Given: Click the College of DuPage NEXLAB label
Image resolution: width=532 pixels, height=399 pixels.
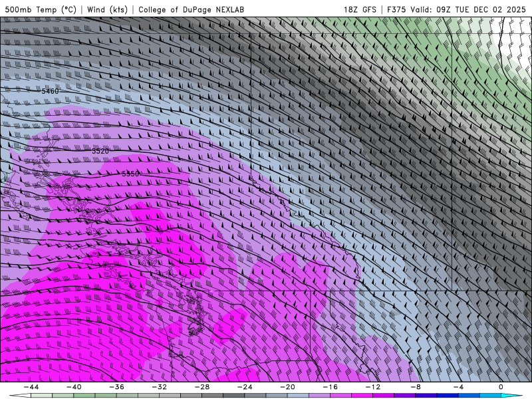Looking at the screenshot, I should [x=191, y=9].
